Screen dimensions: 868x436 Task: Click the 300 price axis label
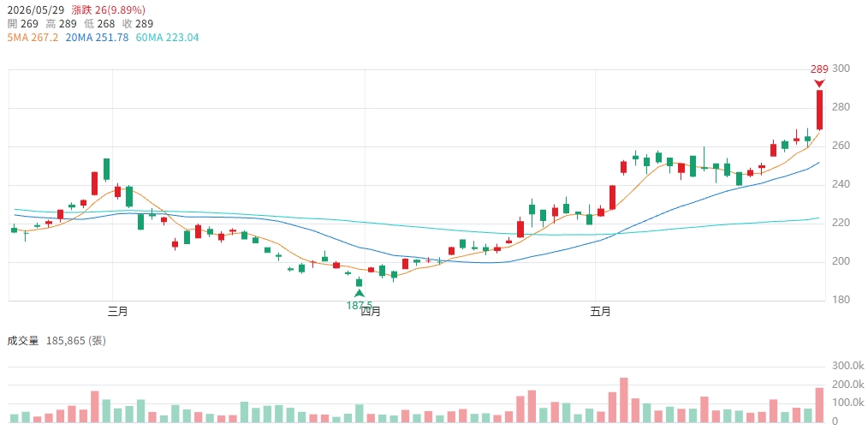point(841,69)
